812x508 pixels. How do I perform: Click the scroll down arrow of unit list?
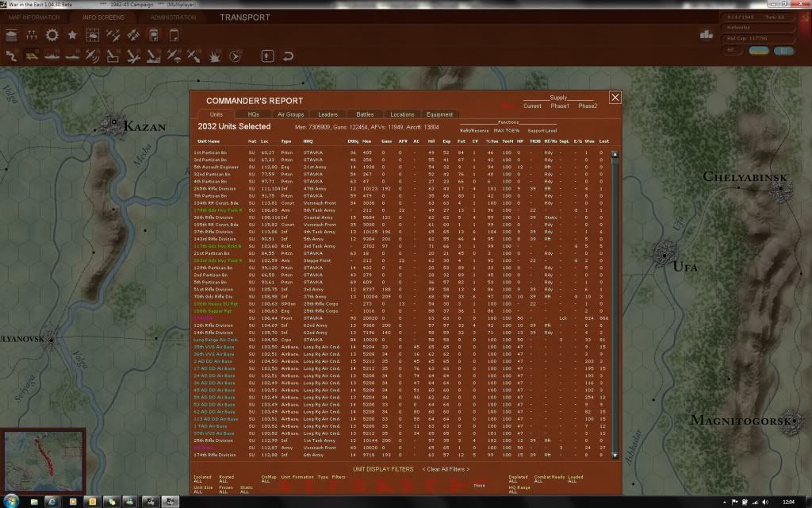[615, 455]
